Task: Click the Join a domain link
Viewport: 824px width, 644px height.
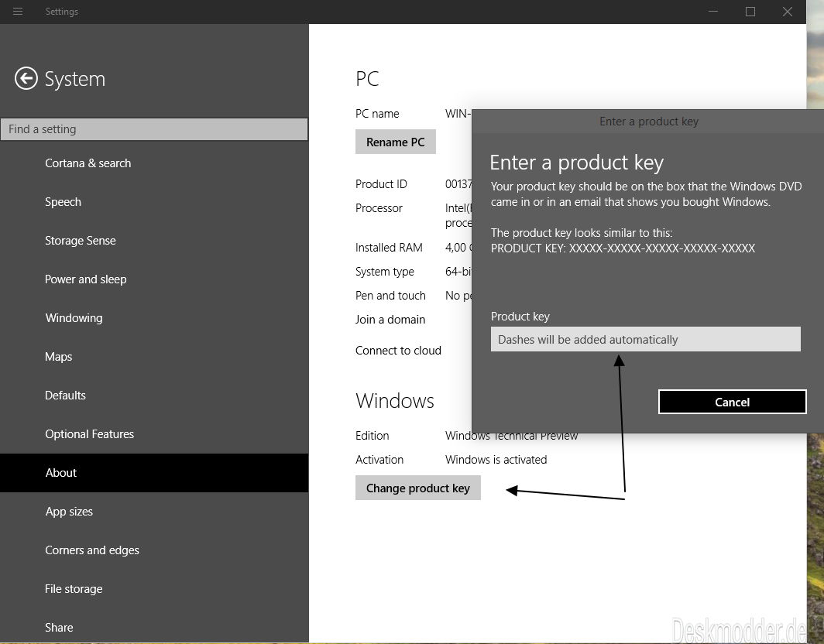Action: [390, 320]
